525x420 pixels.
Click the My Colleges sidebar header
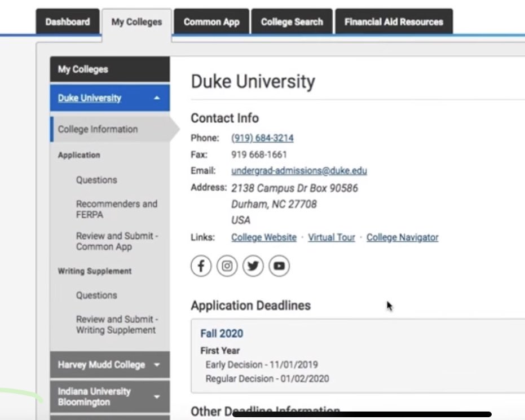pyautogui.click(x=110, y=69)
